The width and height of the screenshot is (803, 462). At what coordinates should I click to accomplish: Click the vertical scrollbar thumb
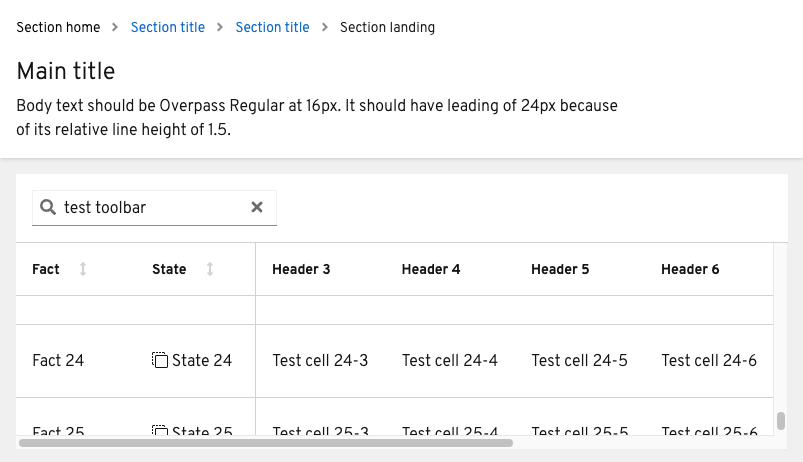[x=780, y=421]
